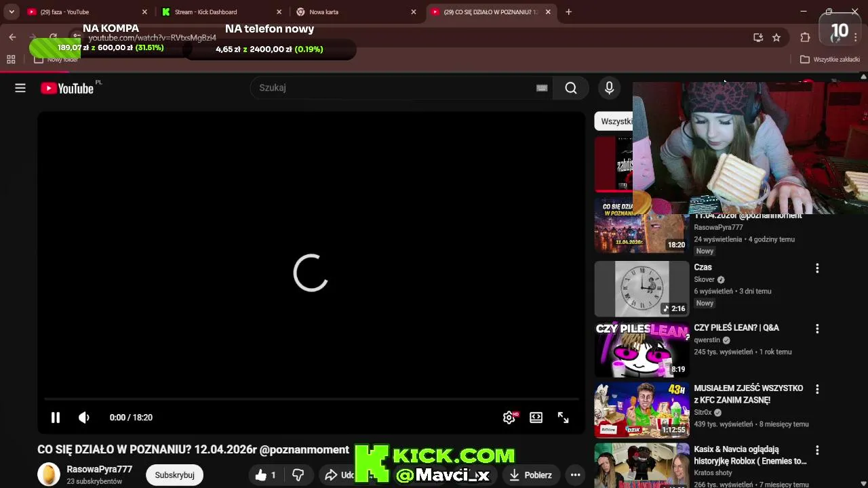868x488 pixels.
Task: Open options for the KFC video
Action: click(817, 389)
